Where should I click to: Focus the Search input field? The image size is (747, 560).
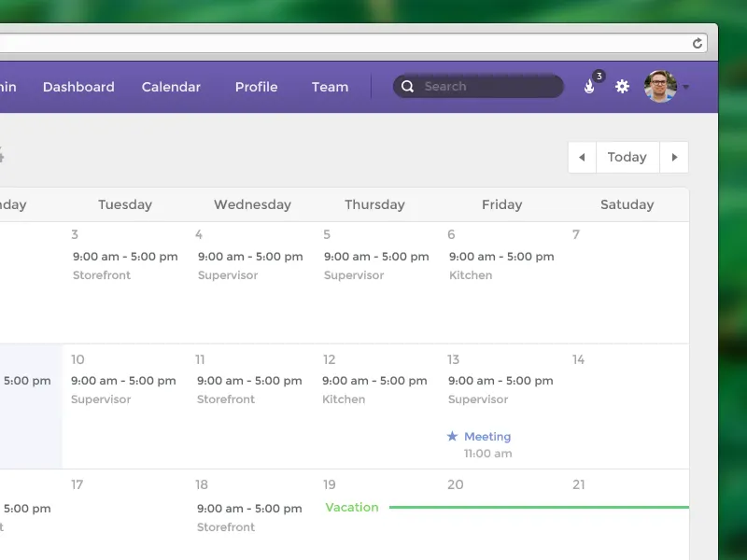point(486,87)
